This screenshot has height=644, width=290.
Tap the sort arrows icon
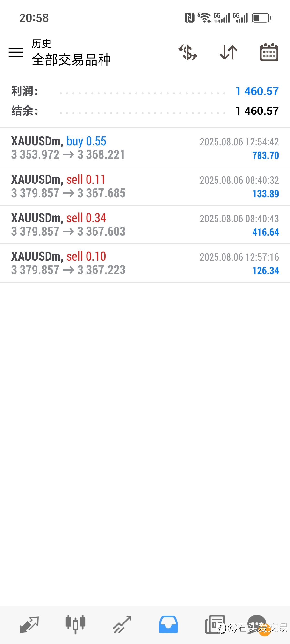[229, 52]
